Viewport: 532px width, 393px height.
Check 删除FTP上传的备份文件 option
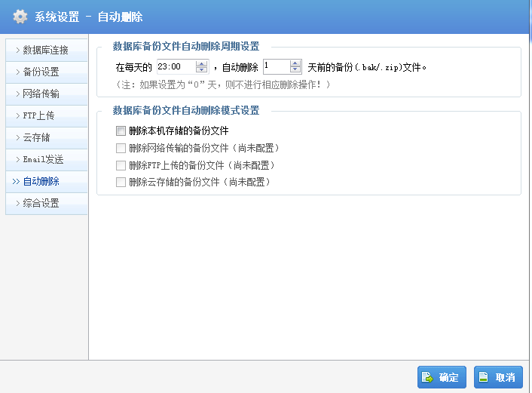(121, 165)
